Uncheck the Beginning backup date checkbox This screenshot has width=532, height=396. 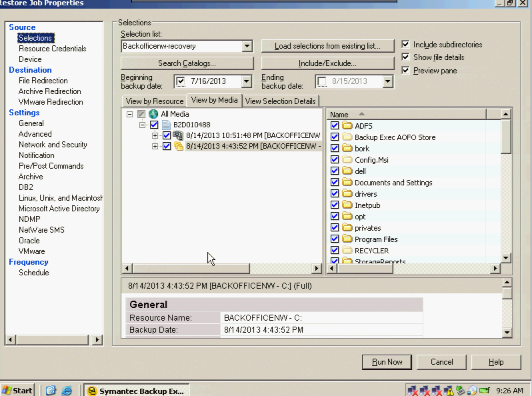tap(181, 81)
